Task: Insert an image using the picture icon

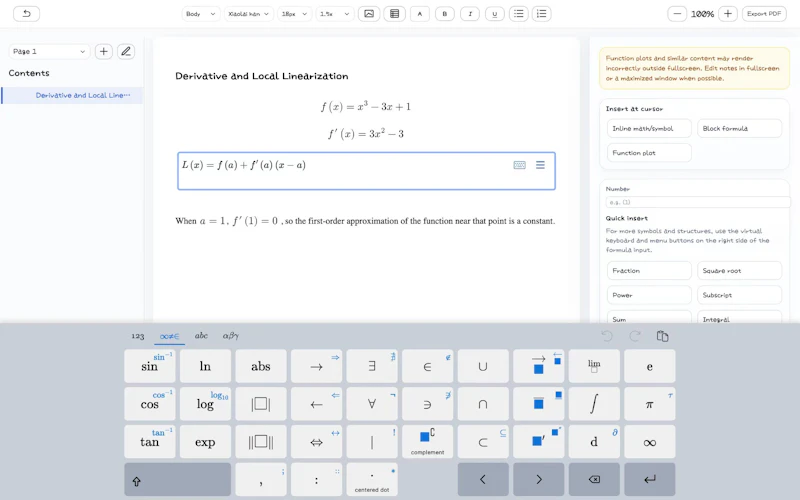Action: [369, 14]
